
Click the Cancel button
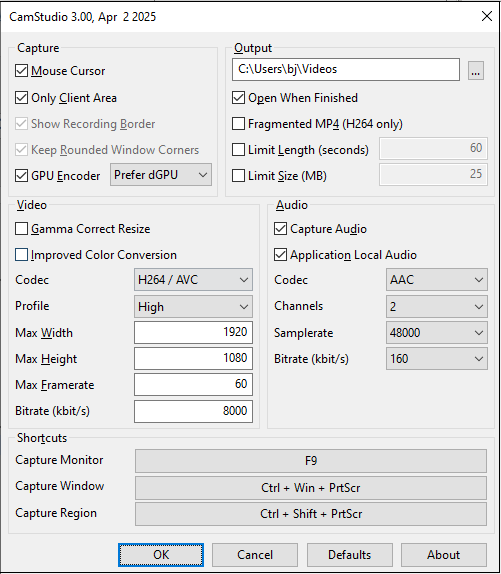pos(255,555)
